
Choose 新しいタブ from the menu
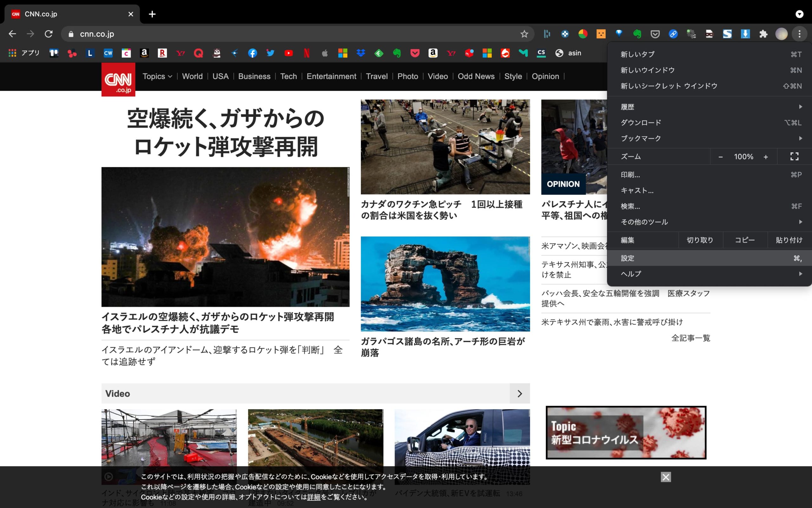click(x=709, y=54)
